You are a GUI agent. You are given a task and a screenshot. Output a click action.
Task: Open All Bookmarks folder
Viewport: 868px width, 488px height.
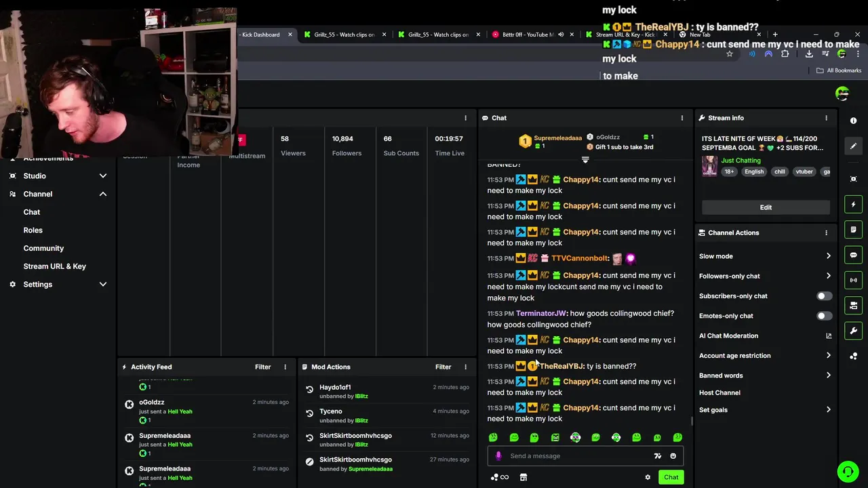click(x=839, y=70)
